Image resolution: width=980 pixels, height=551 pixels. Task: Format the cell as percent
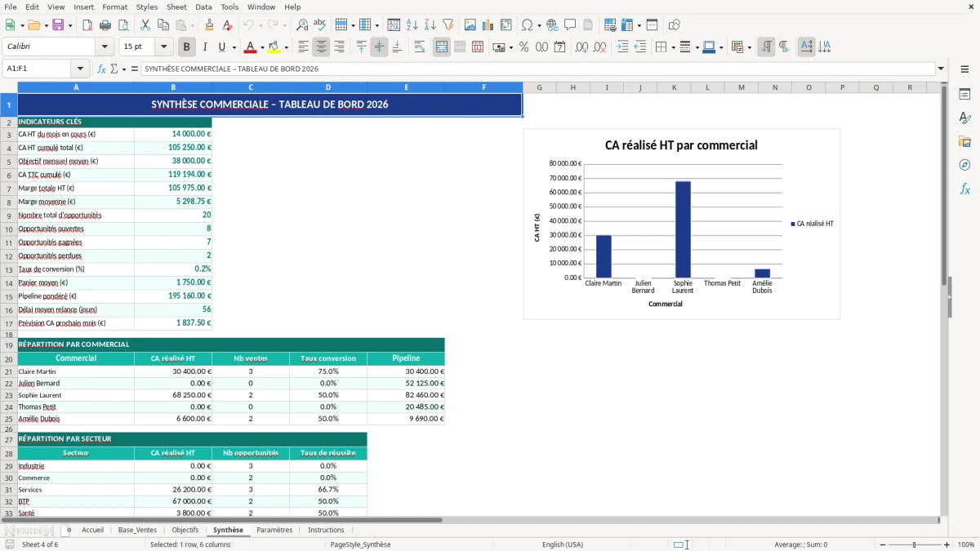(x=523, y=47)
